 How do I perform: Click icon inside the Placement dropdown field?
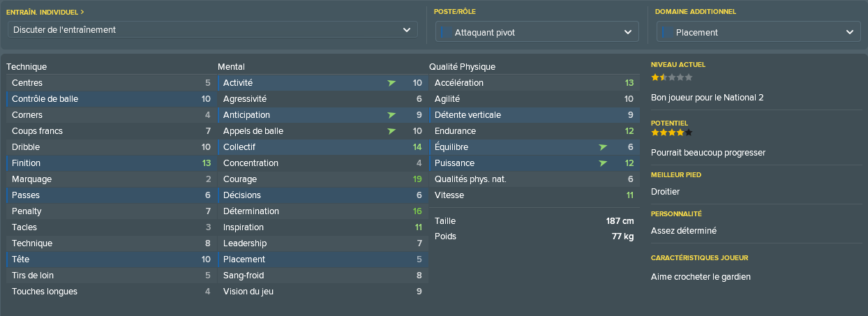[665, 32]
